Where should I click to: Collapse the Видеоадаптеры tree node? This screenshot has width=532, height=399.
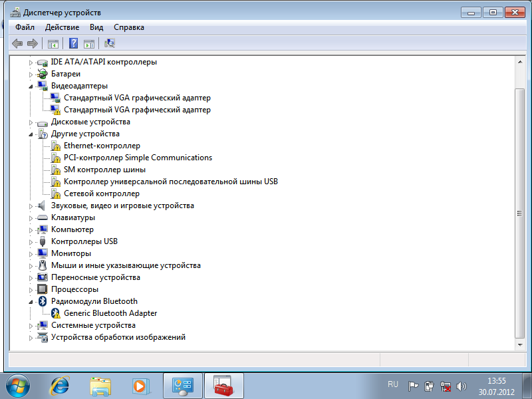[x=31, y=86]
